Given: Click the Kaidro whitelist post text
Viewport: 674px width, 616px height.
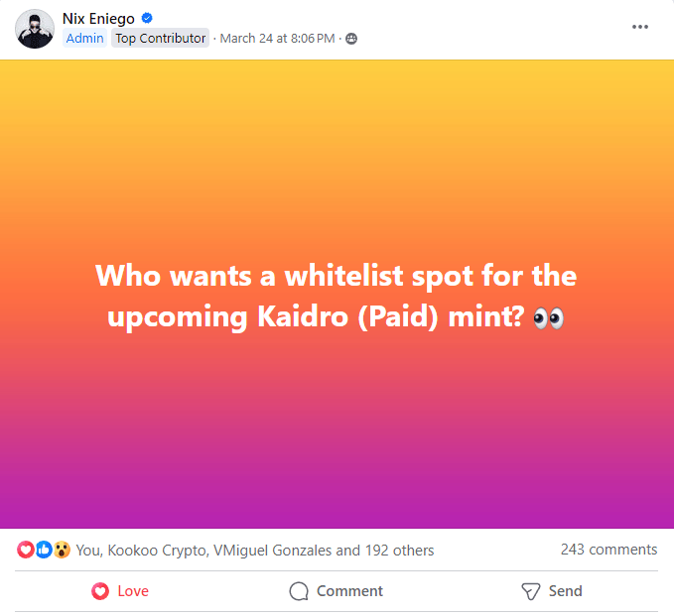Looking at the screenshot, I should (x=337, y=296).
